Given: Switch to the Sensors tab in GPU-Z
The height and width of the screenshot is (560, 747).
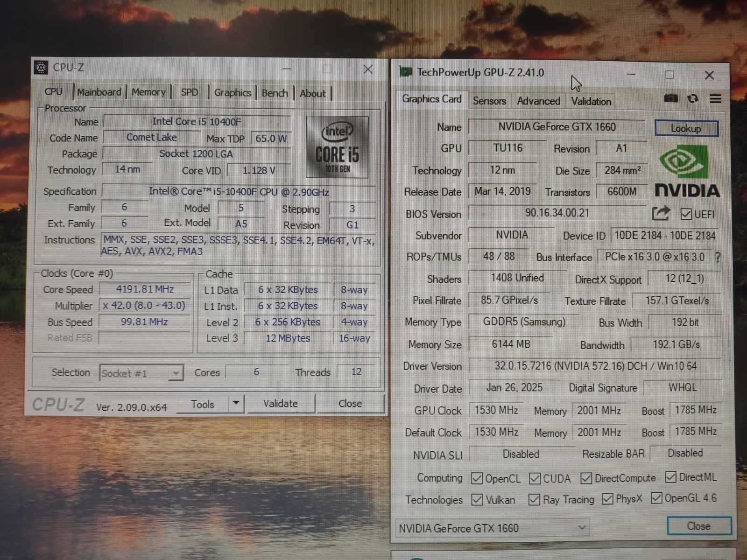Looking at the screenshot, I should [489, 101].
